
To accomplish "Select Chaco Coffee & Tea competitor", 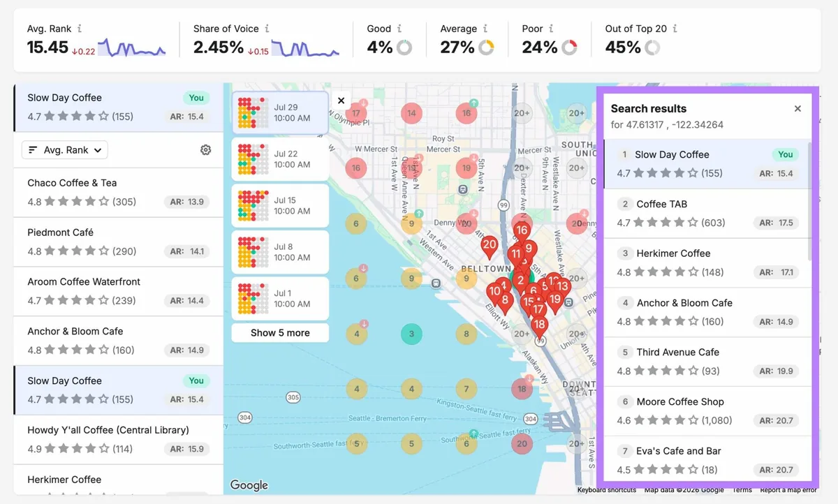I will point(118,192).
